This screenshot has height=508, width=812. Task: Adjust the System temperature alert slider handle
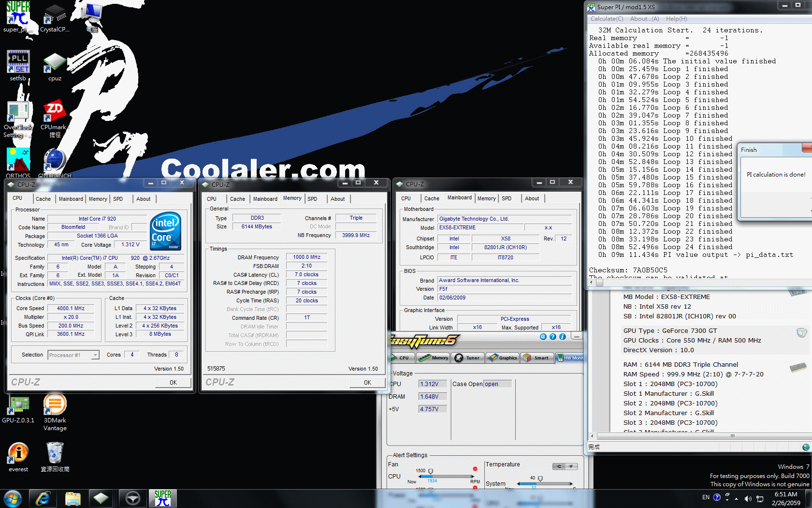point(540,479)
